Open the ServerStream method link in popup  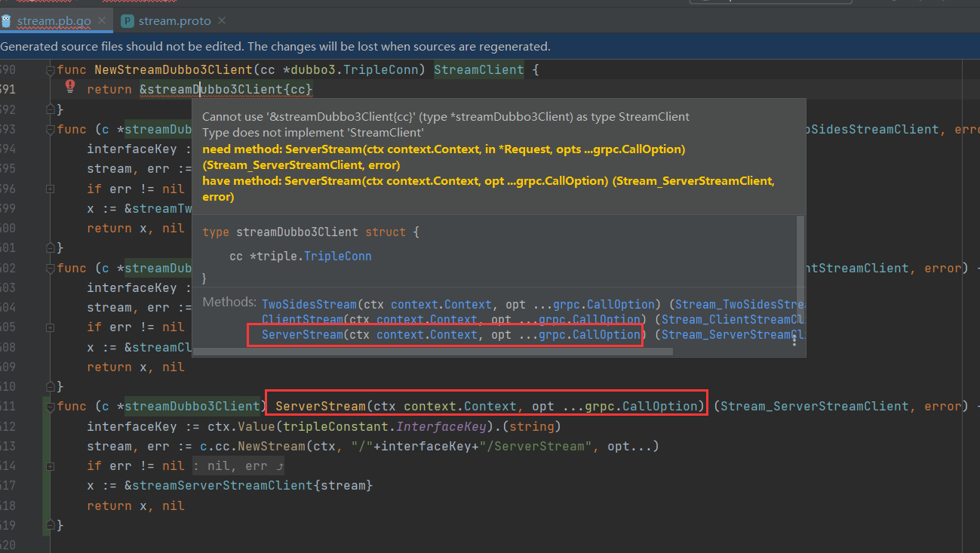click(x=302, y=335)
